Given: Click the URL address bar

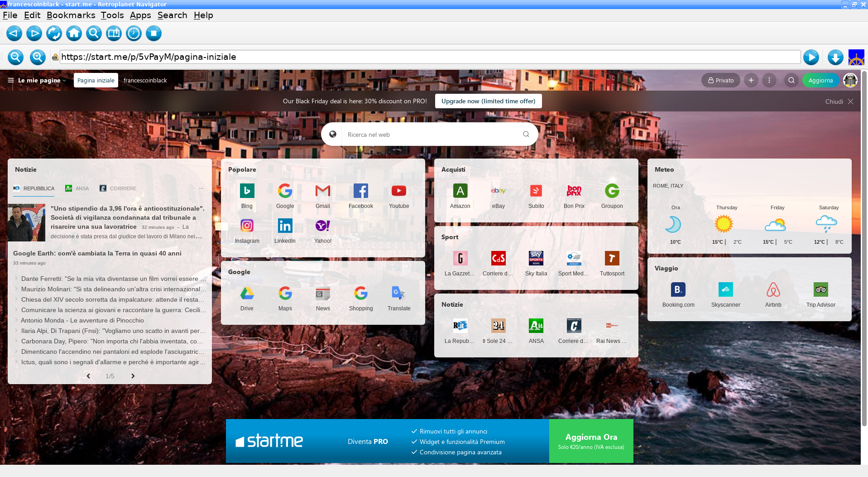Looking at the screenshot, I should [x=430, y=57].
